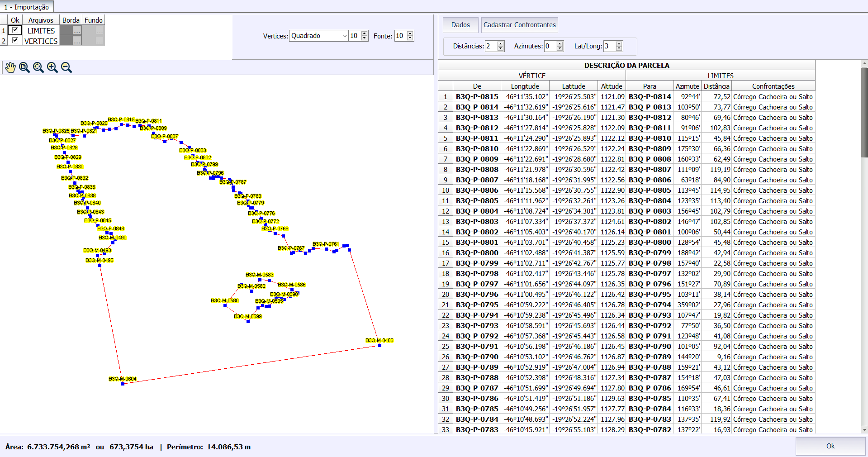This screenshot has height=457, width=868.
Task: Click the zoom extents magnifier icon
Action: pyautogui.click(x=38, y=67)
